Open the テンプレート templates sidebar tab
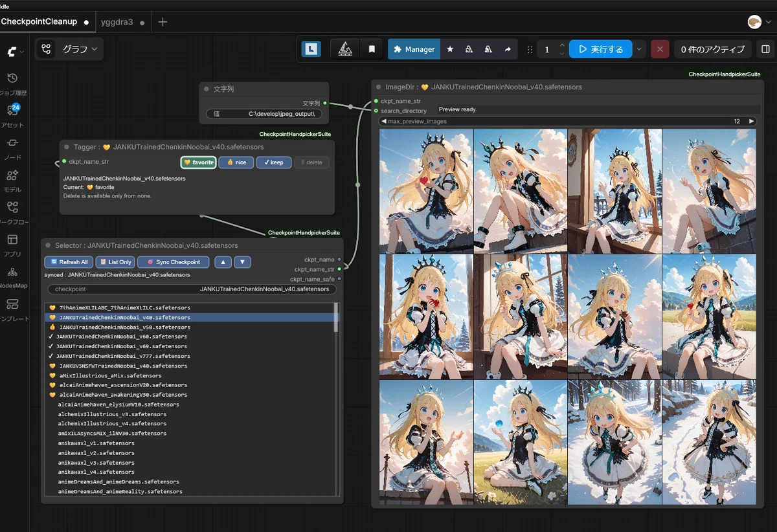 (x=12, y=309)
